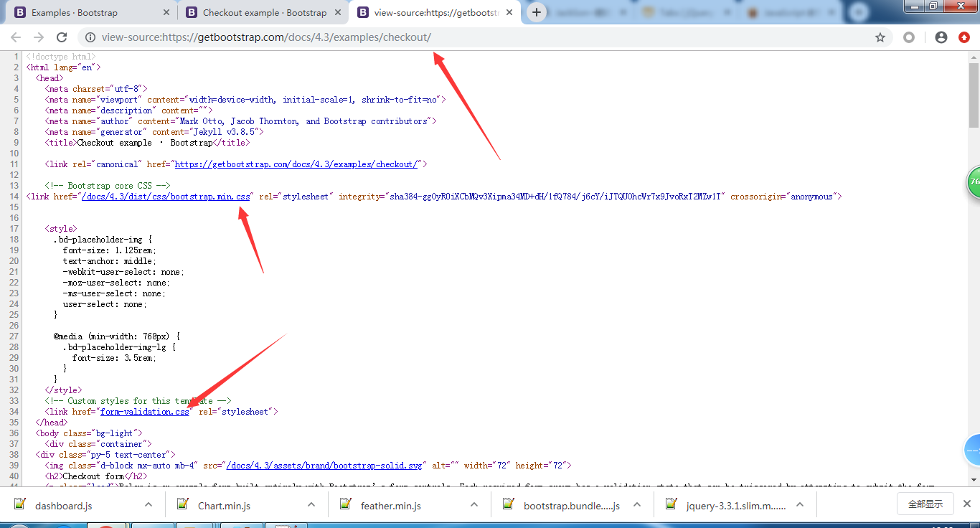Expand dashboard.js download options

point(149,504)
